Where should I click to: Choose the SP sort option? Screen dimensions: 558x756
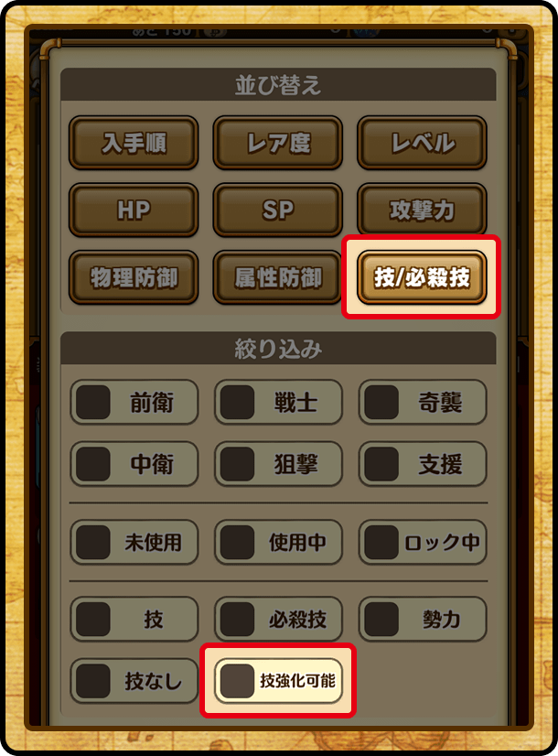click(277, 210)
